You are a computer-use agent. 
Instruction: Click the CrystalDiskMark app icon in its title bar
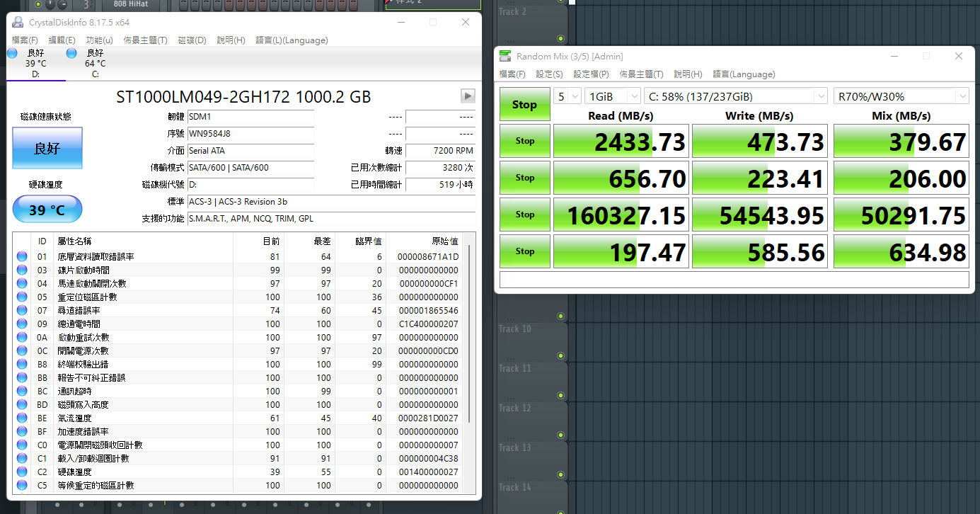point(505,56)
